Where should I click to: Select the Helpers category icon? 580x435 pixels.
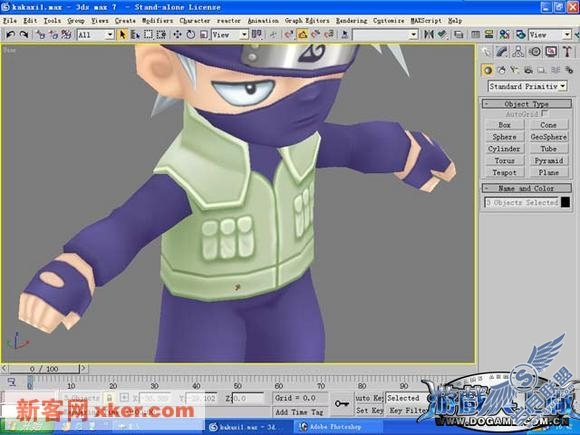tap(542, 70)
